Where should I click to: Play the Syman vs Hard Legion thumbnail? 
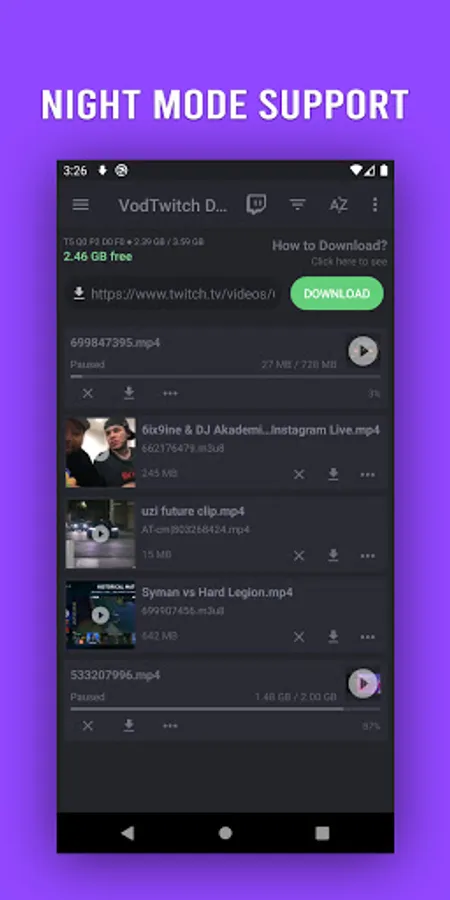[x=101, y=615]
